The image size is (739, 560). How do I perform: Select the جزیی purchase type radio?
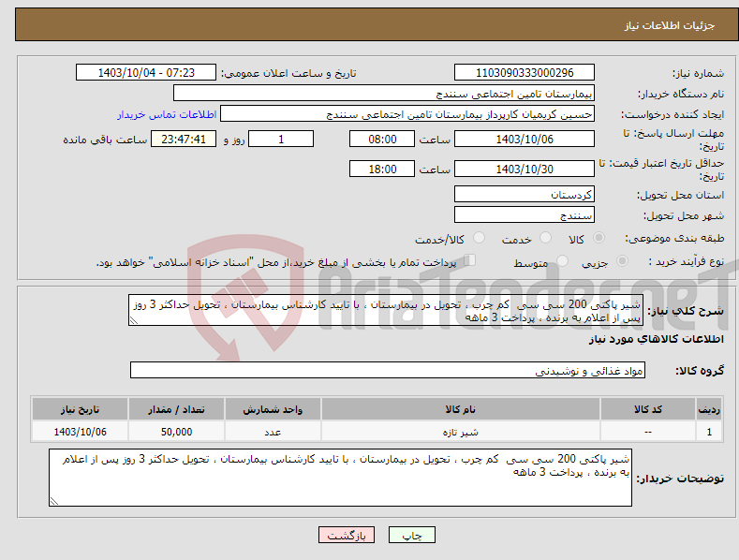pos(622,261)
